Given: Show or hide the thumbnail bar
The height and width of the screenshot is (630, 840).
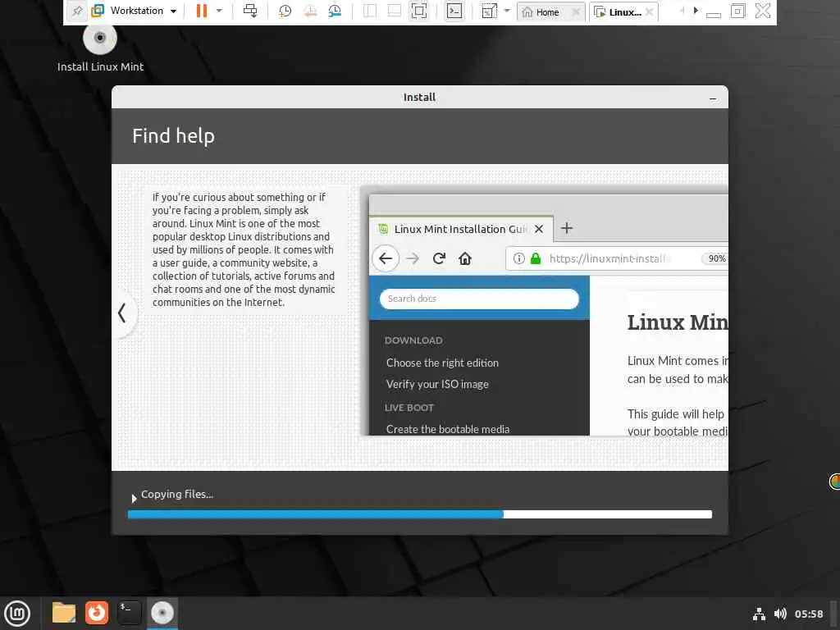Looking at the screenshot, I should point(395,11).
